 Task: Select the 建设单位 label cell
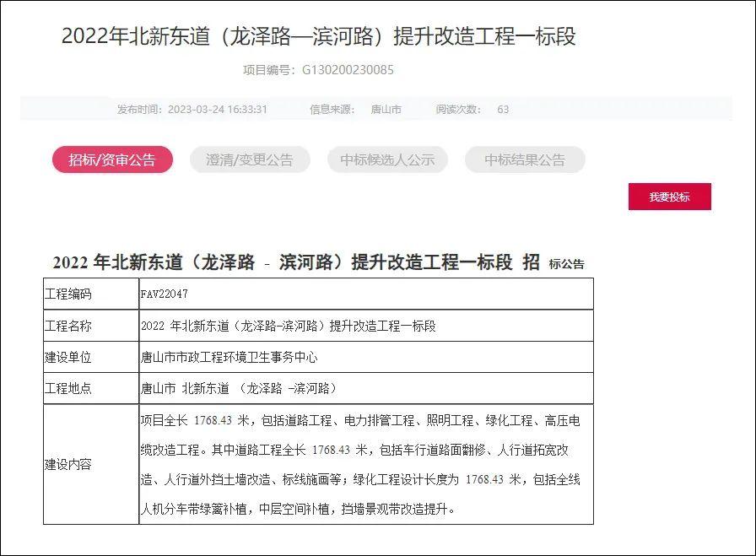[x=68, y=357]
